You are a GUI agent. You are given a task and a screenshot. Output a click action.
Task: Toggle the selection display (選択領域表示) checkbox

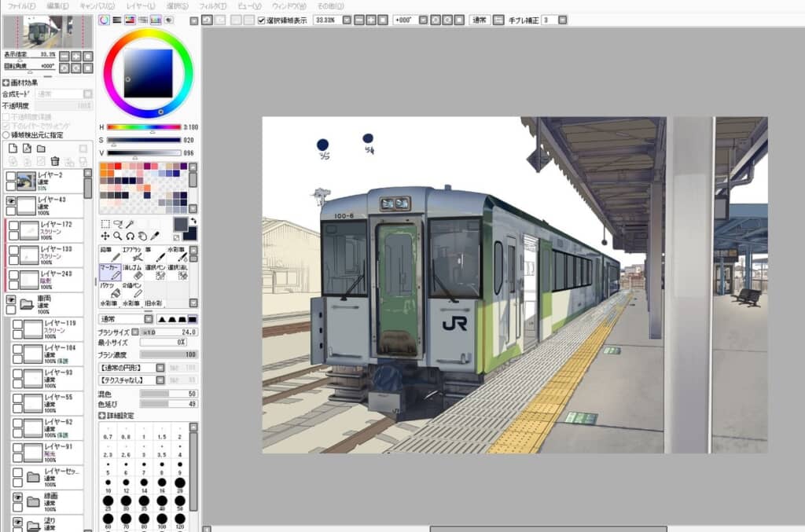[261, 20]
